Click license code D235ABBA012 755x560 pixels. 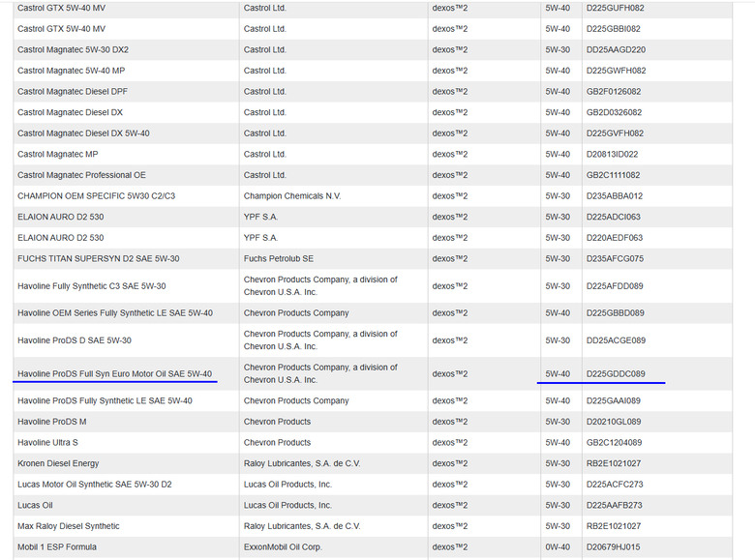(x=615, y=196)
